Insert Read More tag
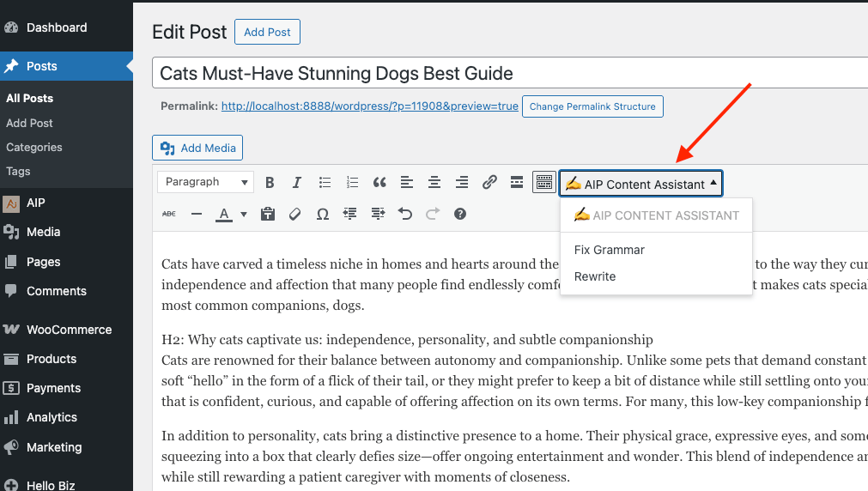This screenshot has height=491, width=868. point(517,182)
